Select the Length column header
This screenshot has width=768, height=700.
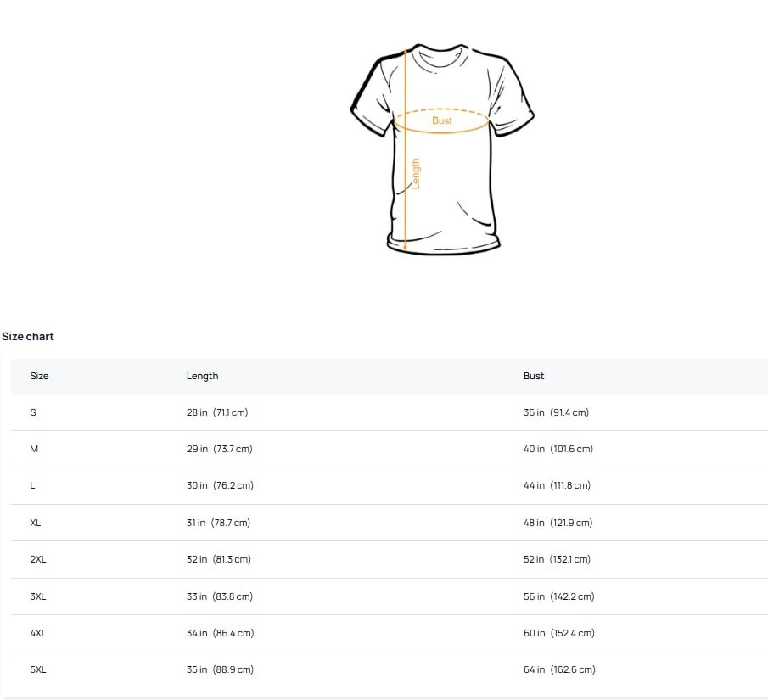coord(202,376)
